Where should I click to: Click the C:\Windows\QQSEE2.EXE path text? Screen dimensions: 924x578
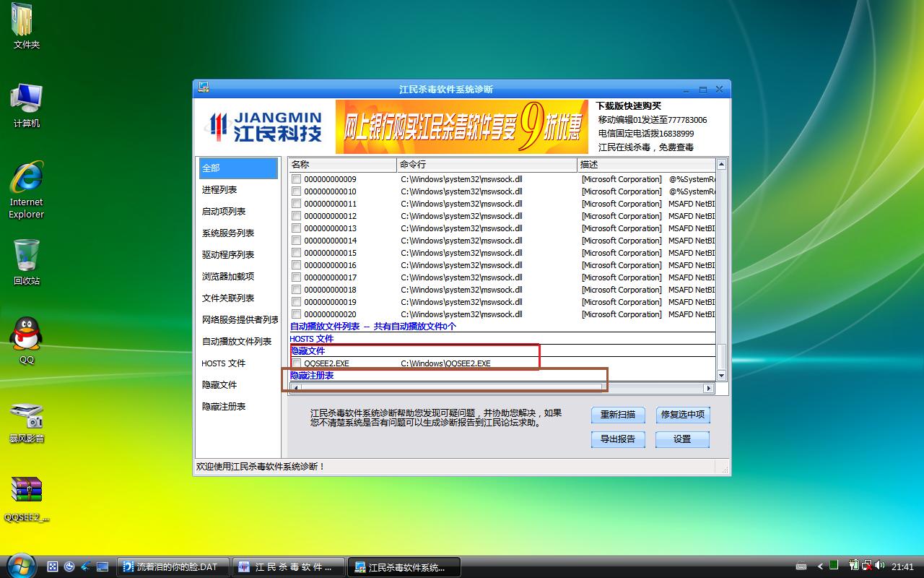point(445,363)
